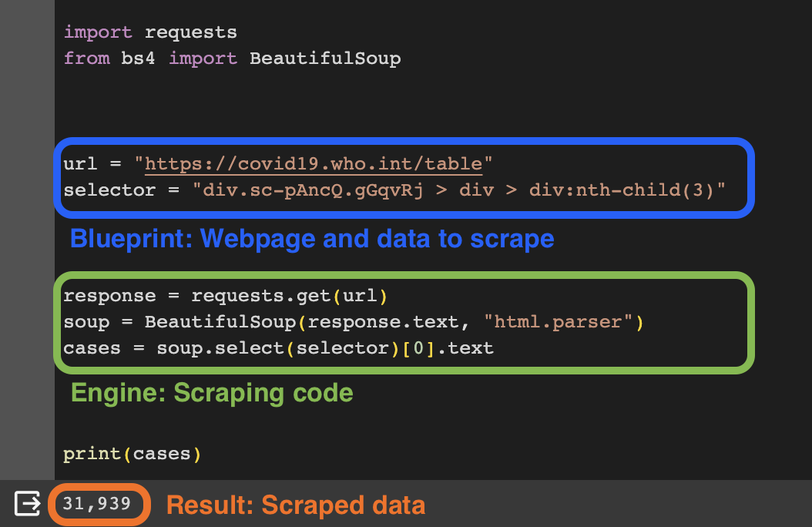Click the 31,939 output value
The width and height of the screenshot is (812, 527).
point(97,505)
